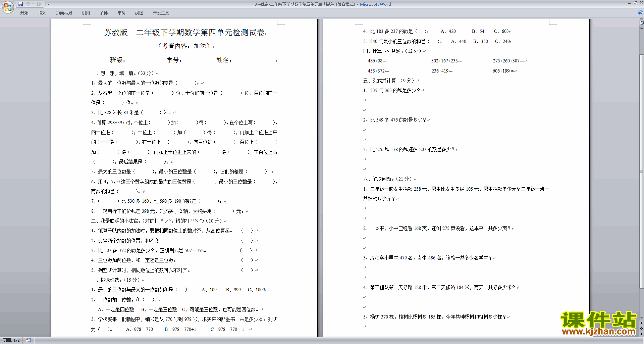Expand Customize Quick Access Toolbar dropdown
Image resolution: width=644 pixels, height=344 pixels.
pos(48,4)
